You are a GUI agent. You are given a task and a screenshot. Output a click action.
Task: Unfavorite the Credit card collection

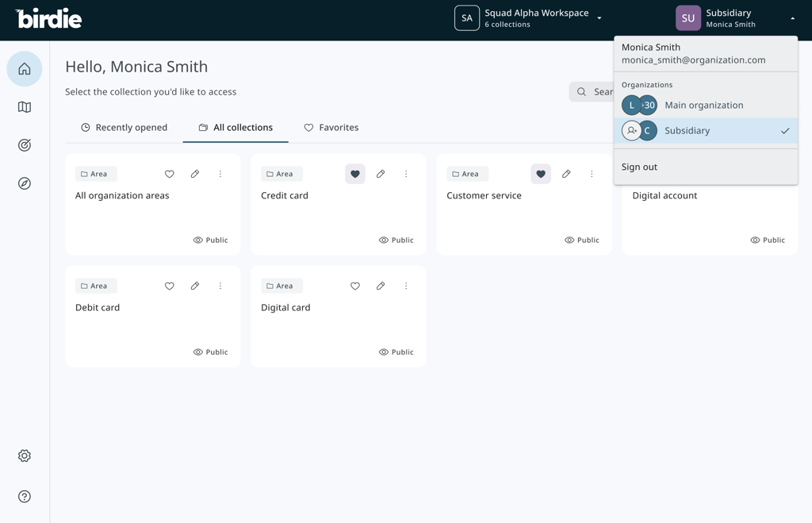click(355, 174)
